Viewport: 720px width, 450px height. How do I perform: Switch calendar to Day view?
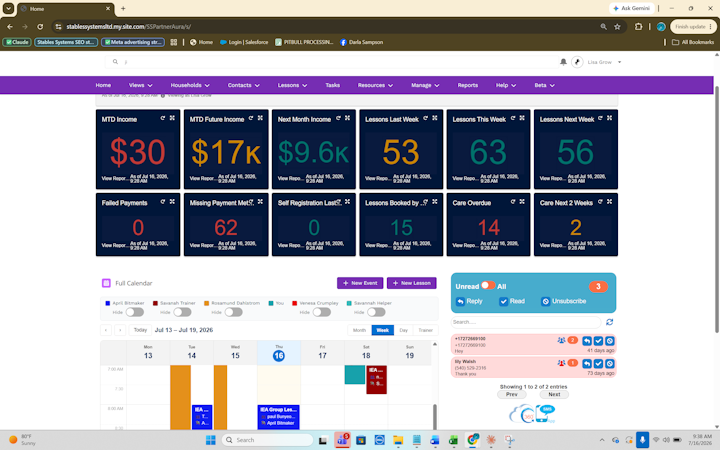pos(404,330)
